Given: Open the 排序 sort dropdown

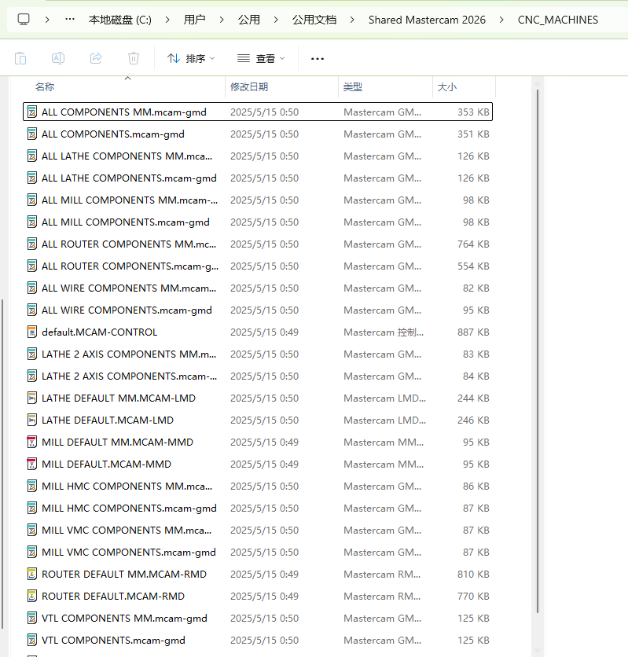Looking at the screenshot, I should click(191, 58).
